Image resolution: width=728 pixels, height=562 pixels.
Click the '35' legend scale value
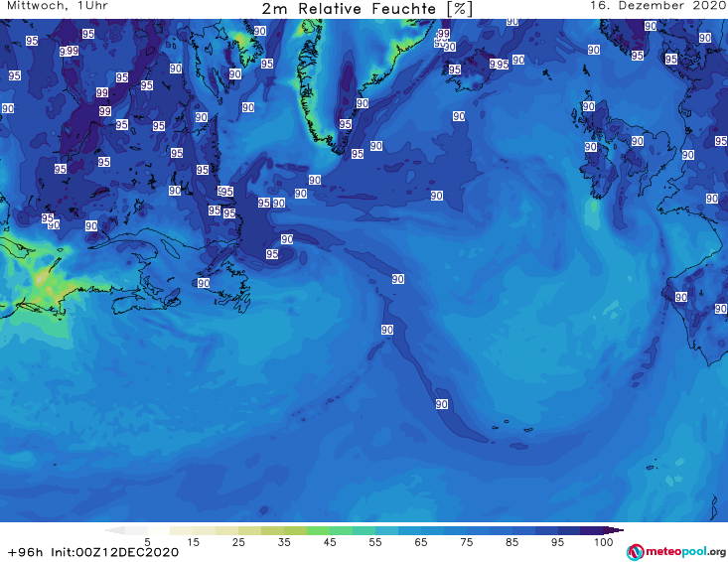(x=284, y=542)
